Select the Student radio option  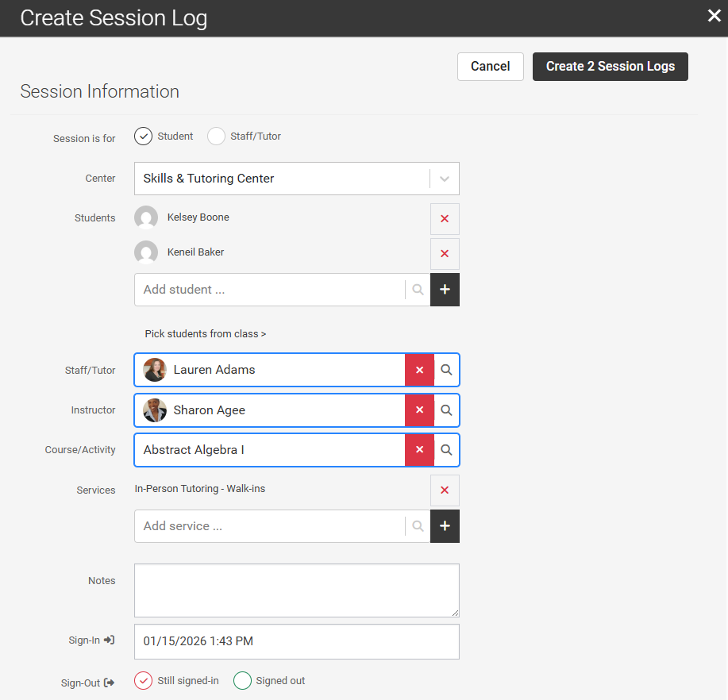(143, 137)
